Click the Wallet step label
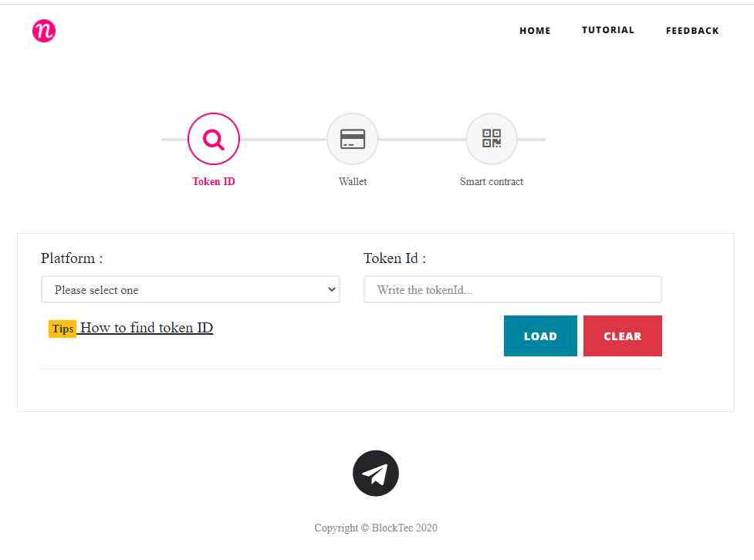The height and width of the screenshot is (560, 754). pyautogui.click(x=353, y=182)
